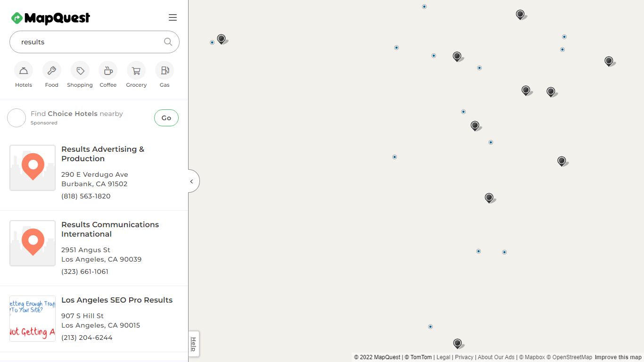Click phone number (818) 563-1820
644x362 pixels.
(x=86, y=196)
